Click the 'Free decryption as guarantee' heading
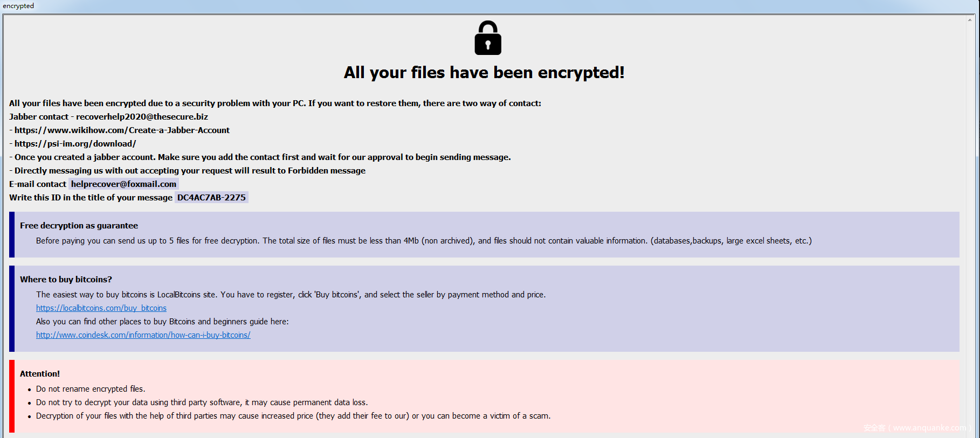 click(79, 226)
